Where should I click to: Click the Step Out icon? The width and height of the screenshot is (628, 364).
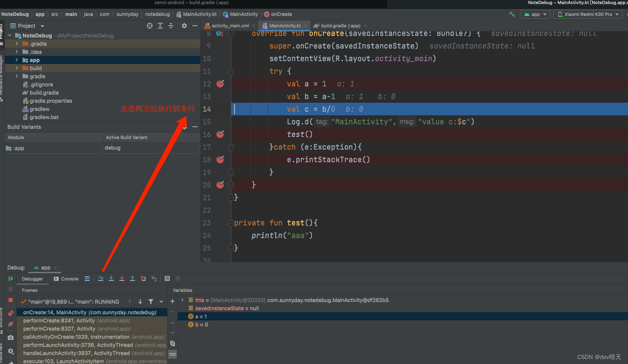coord(133,278)
